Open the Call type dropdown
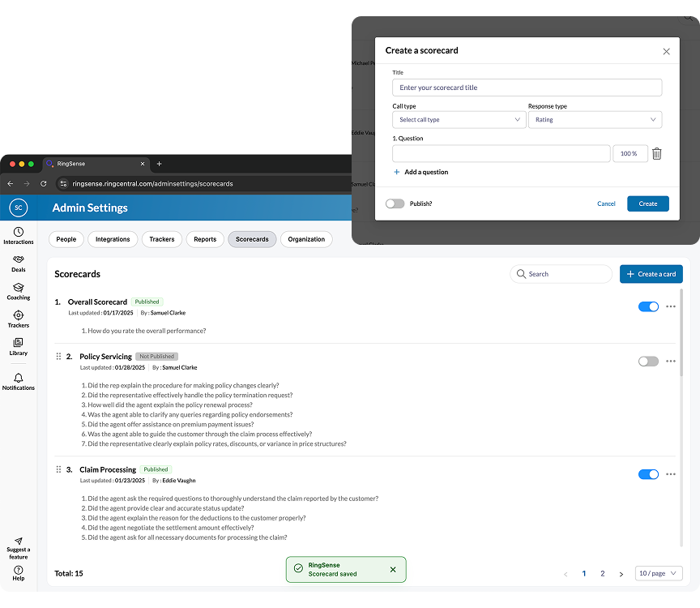Screen dimensions: 700x608 coord(459,119)
